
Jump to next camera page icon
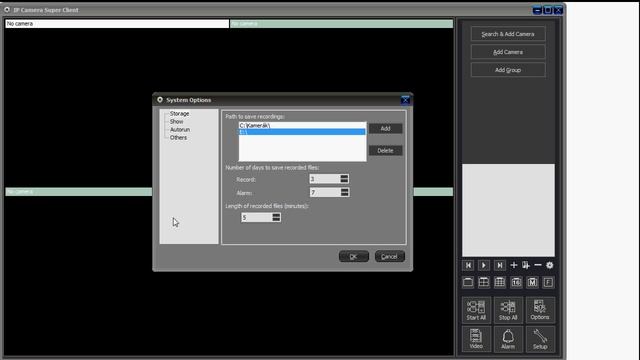point(500,265)
